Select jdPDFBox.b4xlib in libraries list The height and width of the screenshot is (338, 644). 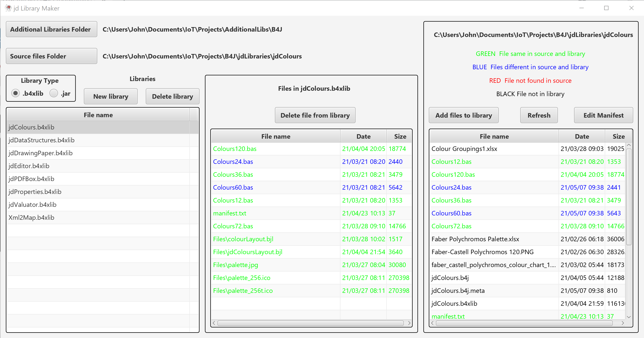click(x=31, y=179)
